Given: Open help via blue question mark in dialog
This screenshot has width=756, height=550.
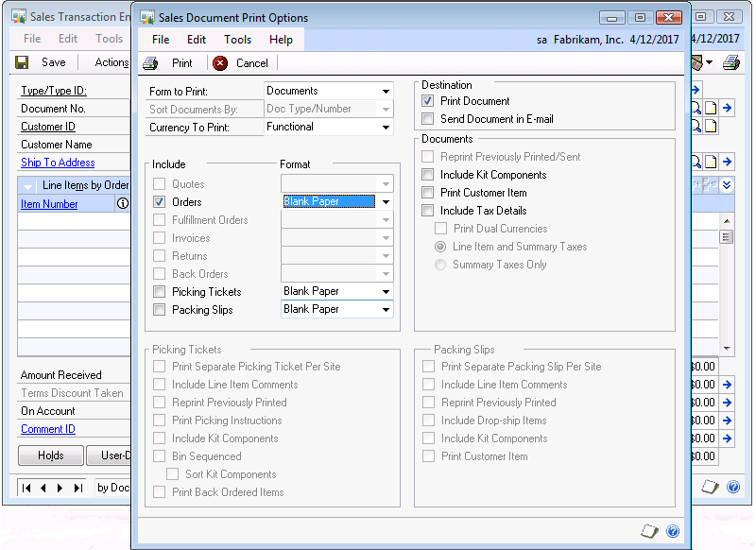Looking at the screenshot, I should point(673,532).
